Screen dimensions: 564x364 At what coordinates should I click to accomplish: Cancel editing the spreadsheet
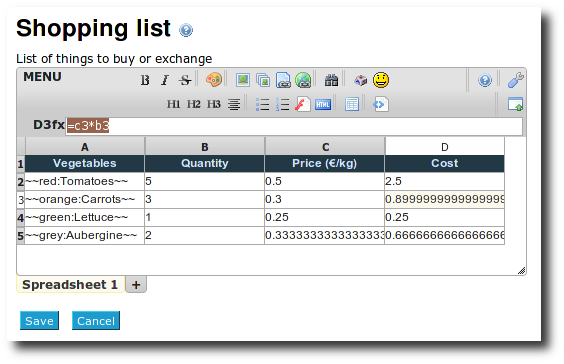(96, 320)
